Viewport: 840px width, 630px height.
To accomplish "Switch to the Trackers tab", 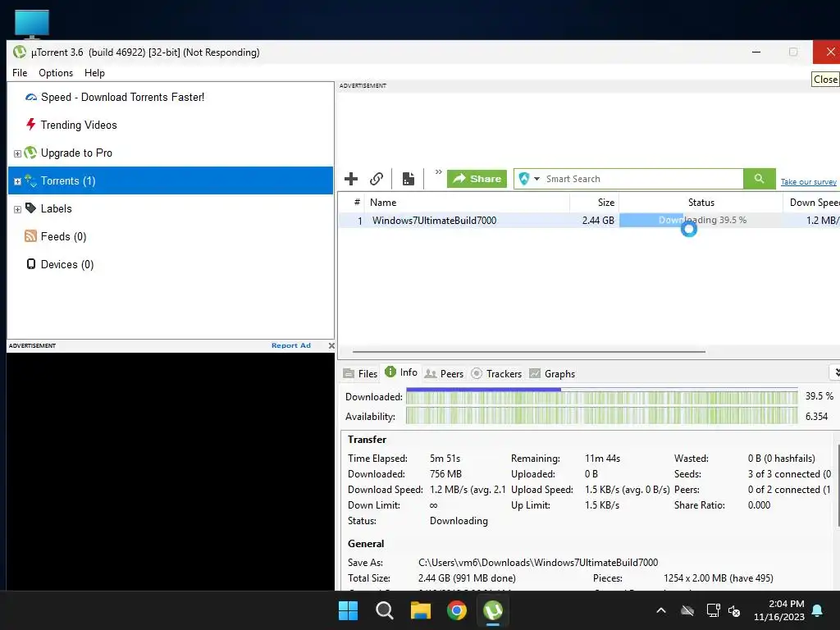I will pyautogui.click(x=496, y=373).
